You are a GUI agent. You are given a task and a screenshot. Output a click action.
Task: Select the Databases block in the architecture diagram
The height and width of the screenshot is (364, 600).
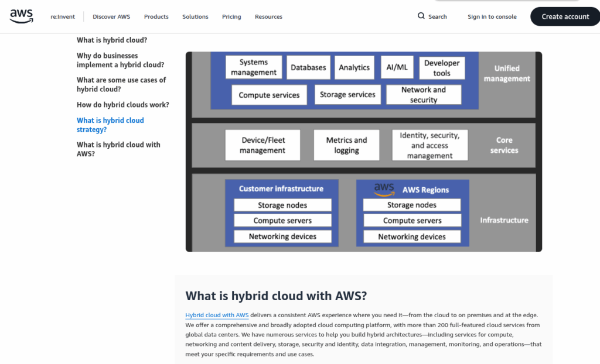[308, 67]
